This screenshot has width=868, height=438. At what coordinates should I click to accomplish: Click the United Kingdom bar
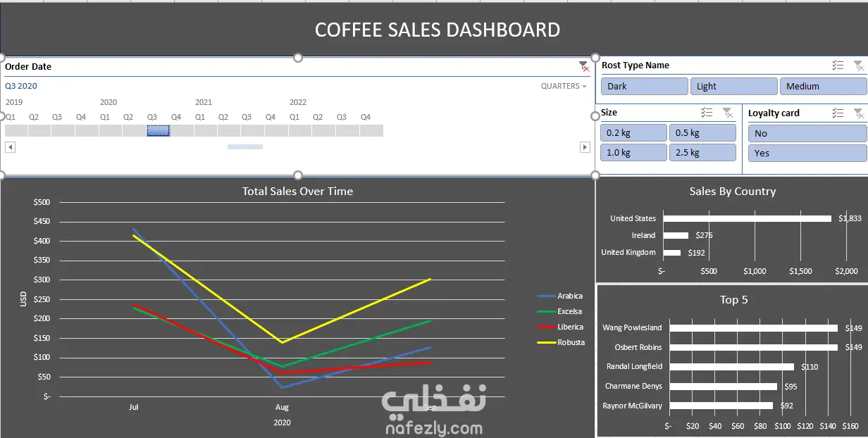672,252
